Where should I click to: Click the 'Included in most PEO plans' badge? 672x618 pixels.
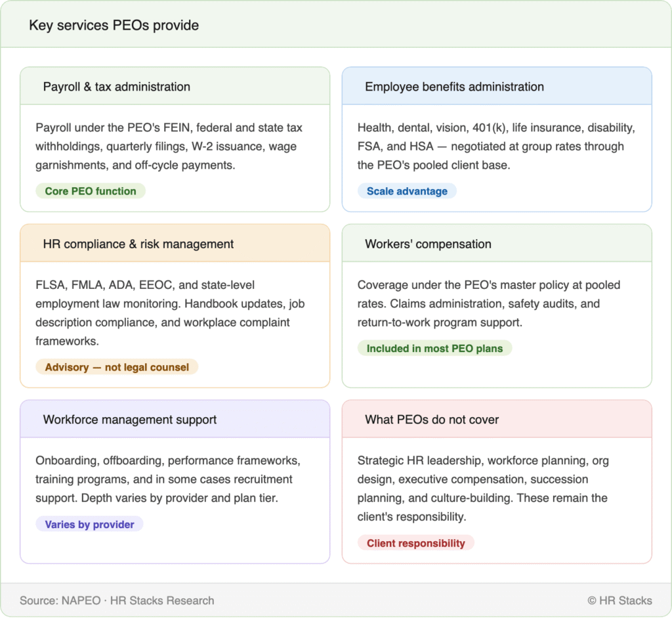[434, 348]
